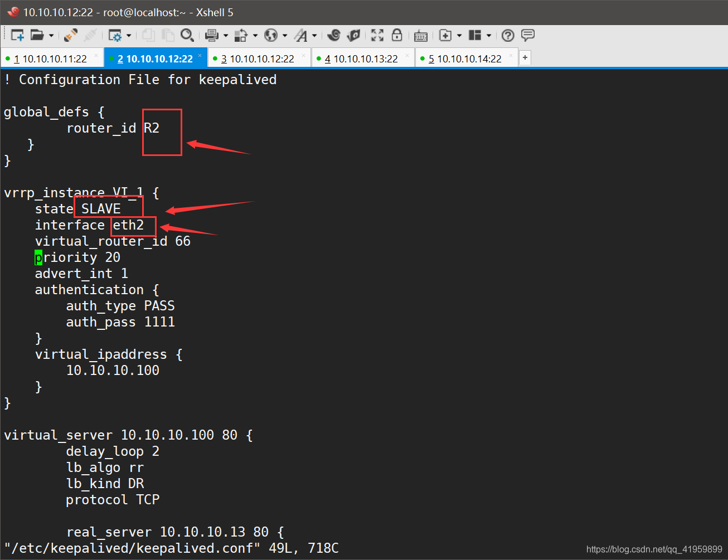This screenshot has height=560, width=728.
Task: Expand the Open session dropdown arrow
Action: pyautogui.click(x=51, y=36)
